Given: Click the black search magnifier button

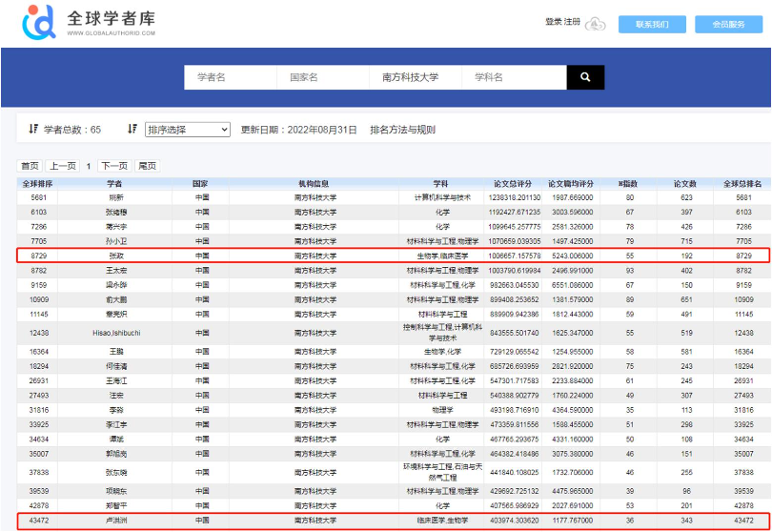Looking at the screenshot, I should pos(585,77).
